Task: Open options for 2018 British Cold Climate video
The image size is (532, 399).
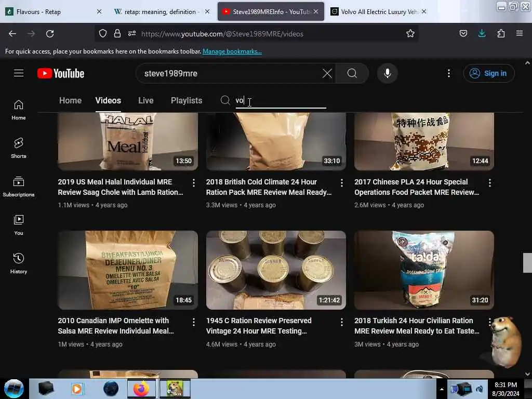Action: [342, 183]
